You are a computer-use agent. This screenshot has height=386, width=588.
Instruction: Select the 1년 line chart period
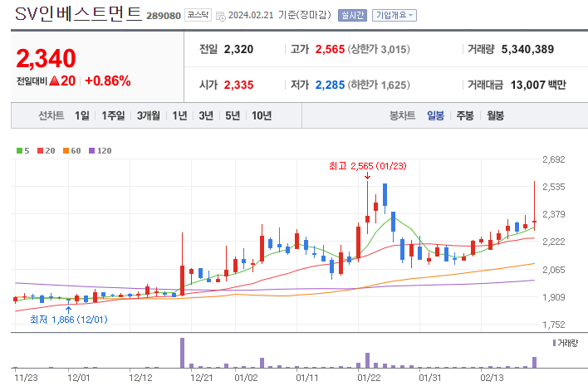point(179,115)
